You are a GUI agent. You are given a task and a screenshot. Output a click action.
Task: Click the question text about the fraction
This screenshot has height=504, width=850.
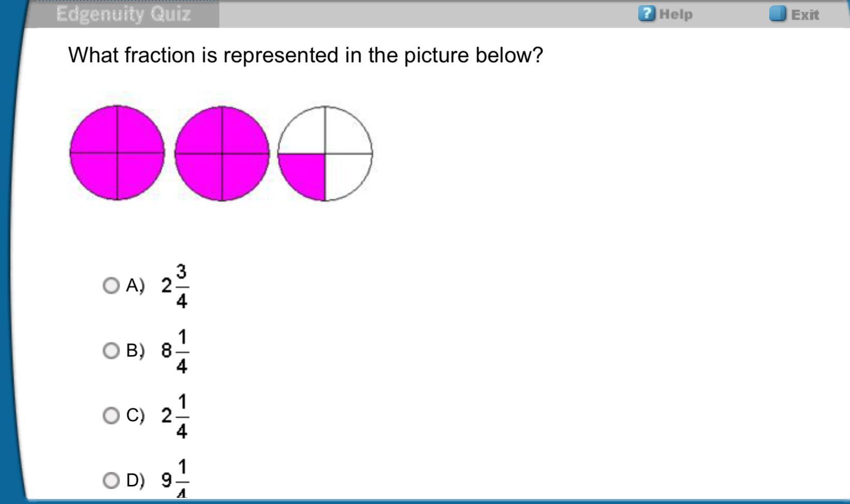click(305, 55)
